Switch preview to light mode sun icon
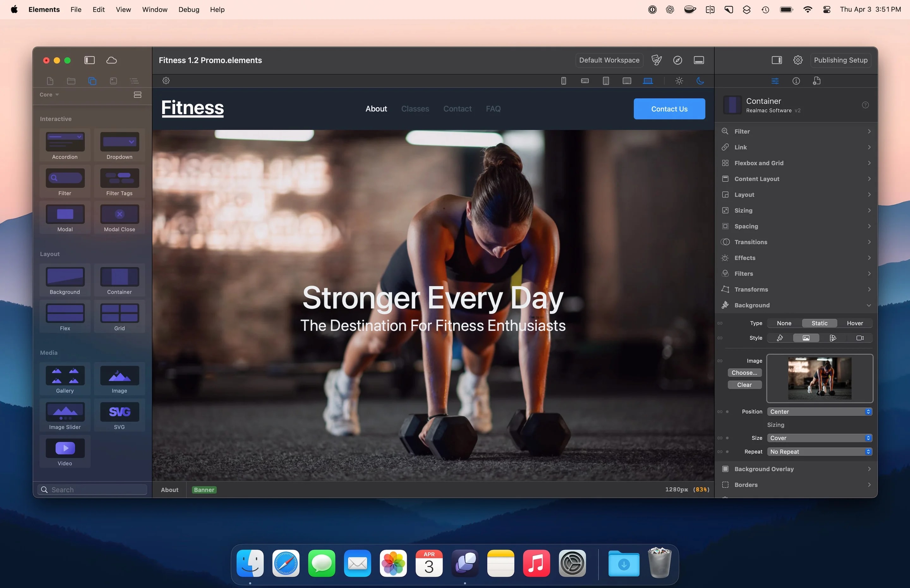 (x=679, y=81)
